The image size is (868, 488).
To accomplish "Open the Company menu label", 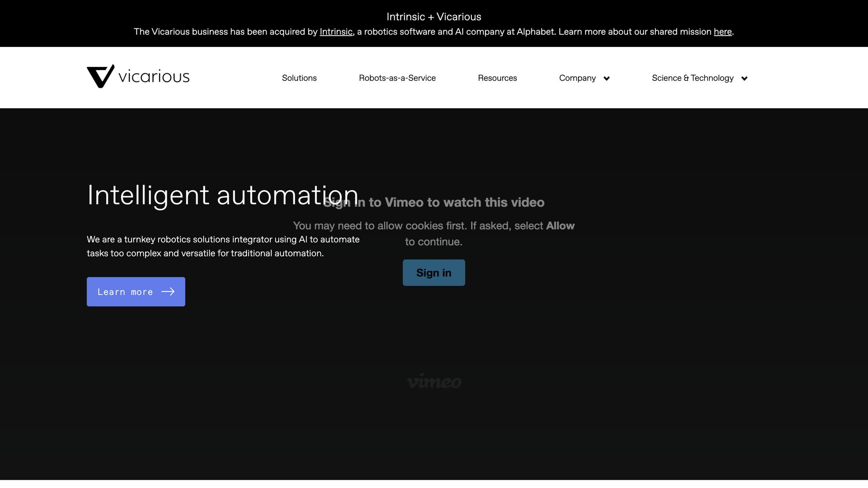I will (x=577, y=78).
